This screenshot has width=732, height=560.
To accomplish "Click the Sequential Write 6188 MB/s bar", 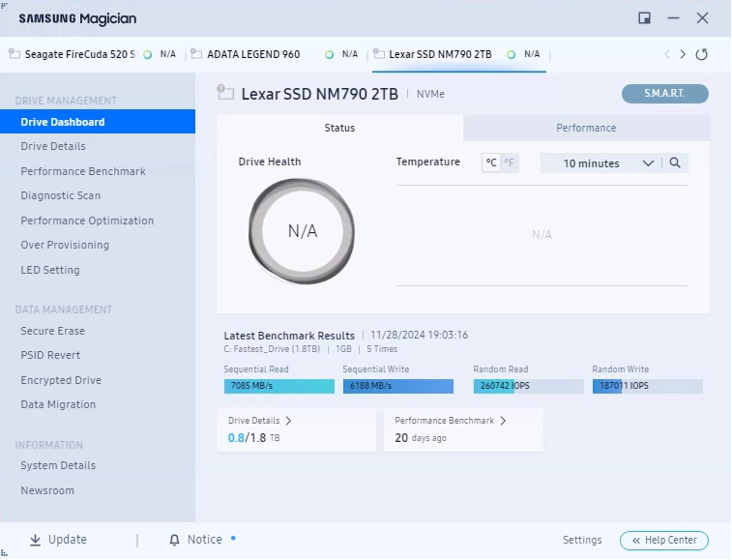I will click(x=398, y=386).
